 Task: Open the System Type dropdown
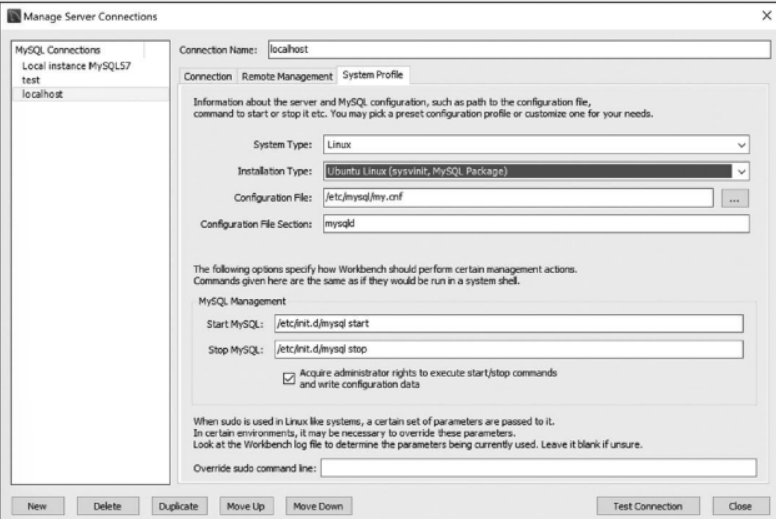click(x=536, y=144)
